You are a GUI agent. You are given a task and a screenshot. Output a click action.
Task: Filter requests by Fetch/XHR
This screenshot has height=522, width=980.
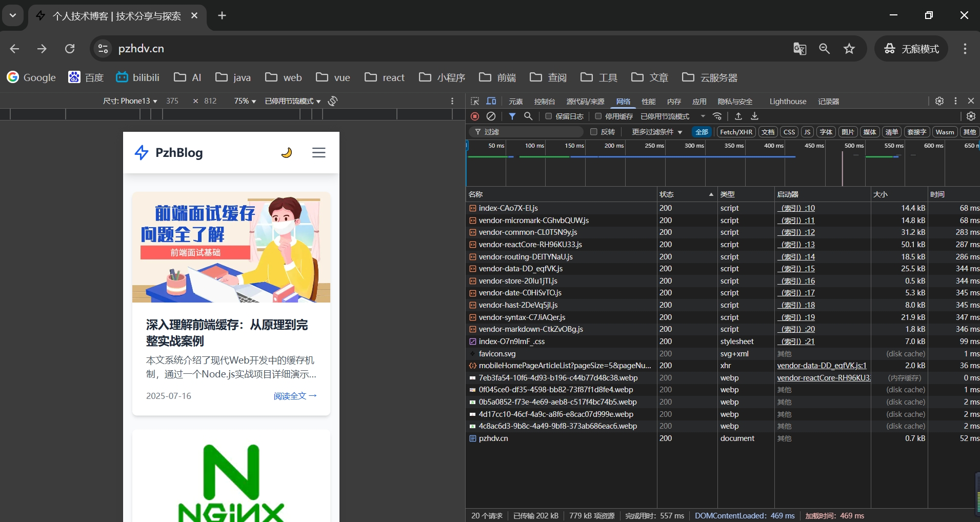(x=736, y=132)
